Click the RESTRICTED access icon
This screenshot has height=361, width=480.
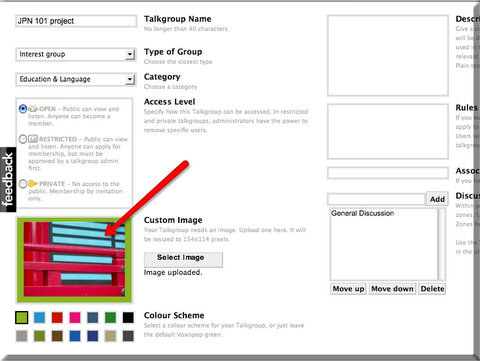[33, 139]
